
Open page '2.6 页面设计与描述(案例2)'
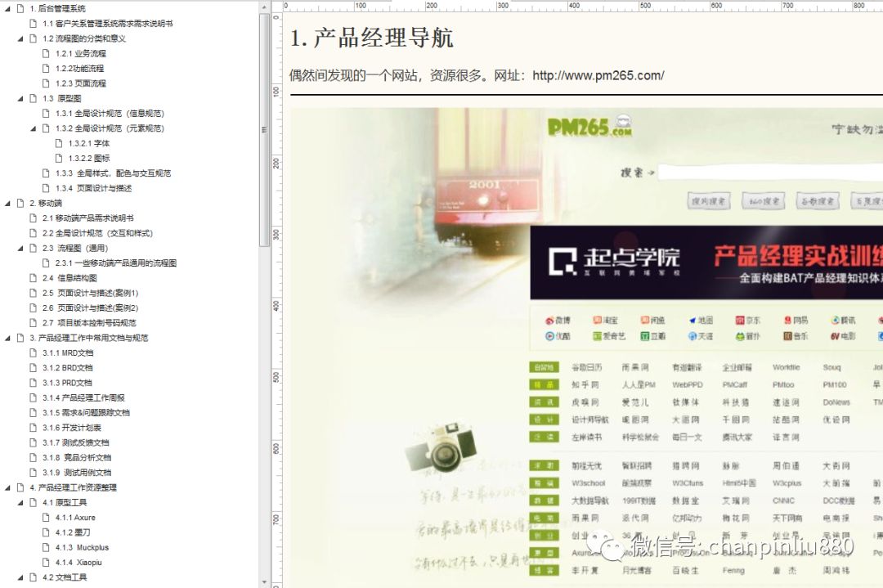click(90, 307)
